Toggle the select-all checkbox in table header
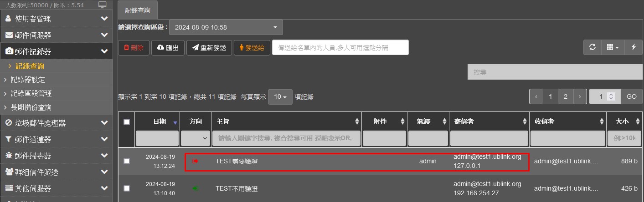Screen dimensions: 644x202 pyautogui.click(x=127, y=121)
